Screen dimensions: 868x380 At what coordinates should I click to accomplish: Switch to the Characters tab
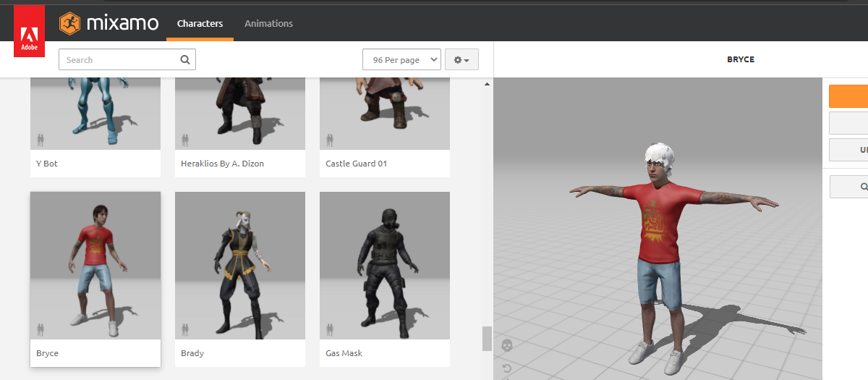tap(200, 23)
